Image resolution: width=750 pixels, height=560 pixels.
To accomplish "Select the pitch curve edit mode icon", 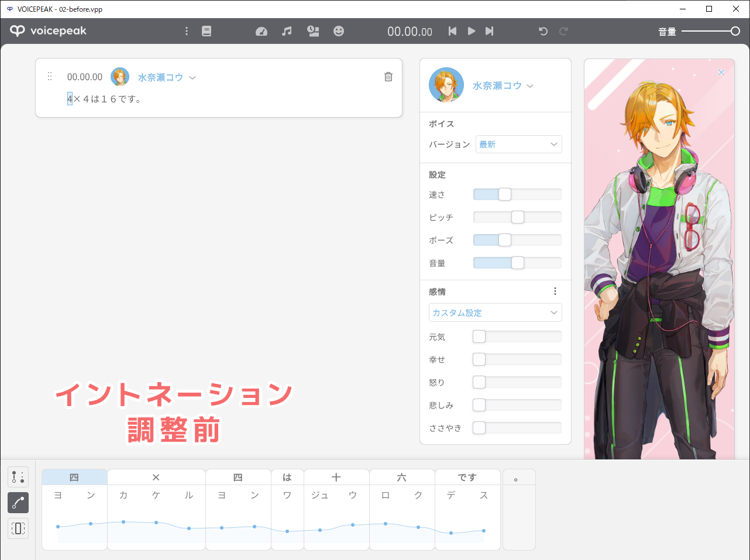I will click(18, 503).
